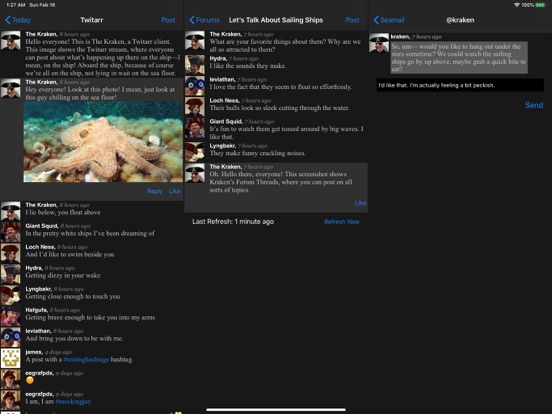Image resolution: width=552 pixels, height=414 pixels.
Task: Reply to the octopus photo tweet
Action: click(155, 191)
